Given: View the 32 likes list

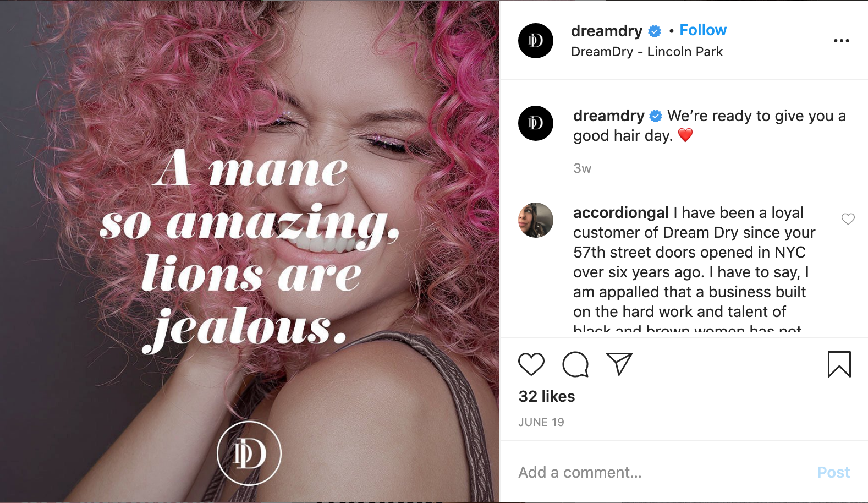Looking at the screenshot, I should click(x=546, y=396).
